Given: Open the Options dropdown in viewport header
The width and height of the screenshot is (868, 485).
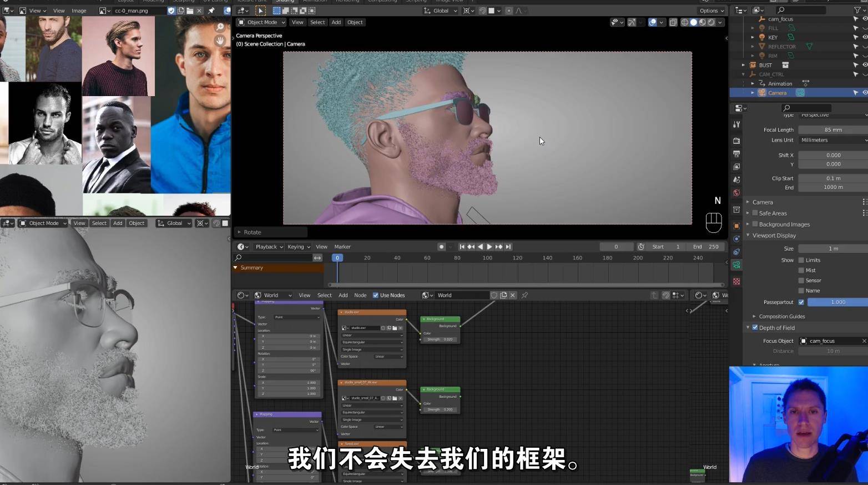Looking at the screenshot, I should [x=712, y=11].
